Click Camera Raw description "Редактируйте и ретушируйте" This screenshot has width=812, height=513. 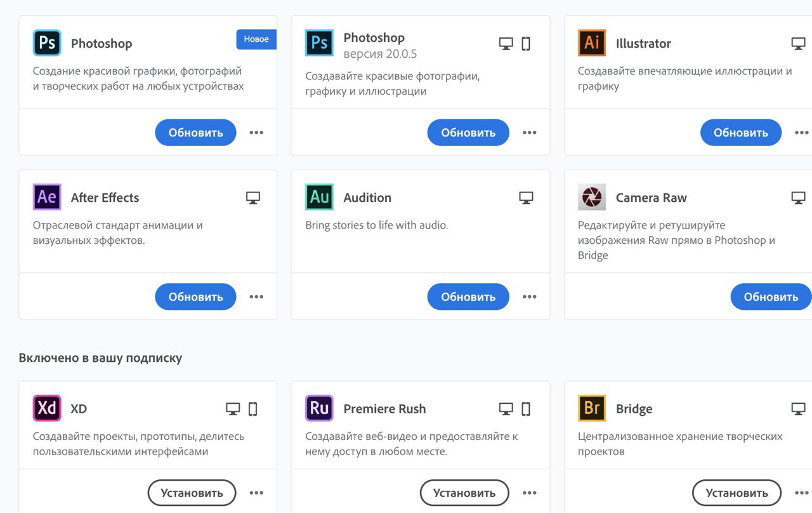(676, 240)
